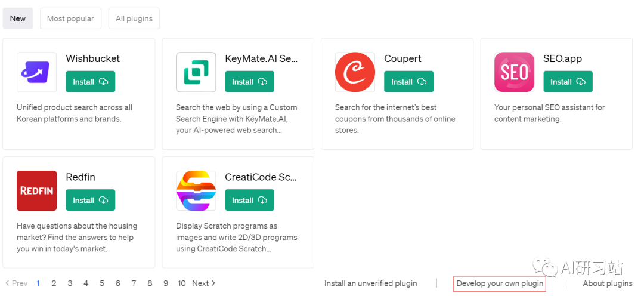Jump to page 5
644x296 pixels.
(102, 283)
